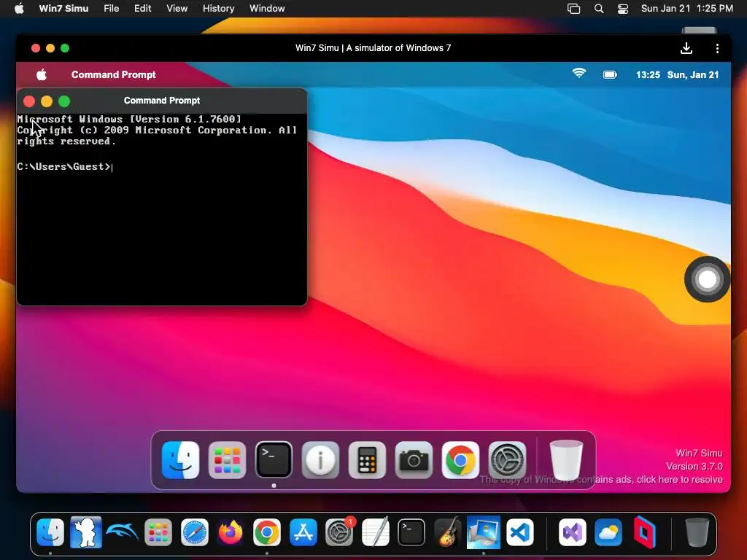Launch Chrome from the simulator dock
The height and width of the screenshot is (560, 747).
460,460
